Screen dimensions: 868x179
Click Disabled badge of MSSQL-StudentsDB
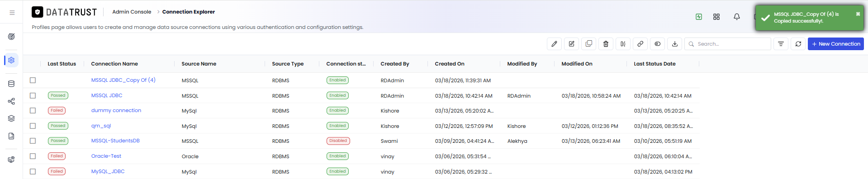tap(338, 141)
